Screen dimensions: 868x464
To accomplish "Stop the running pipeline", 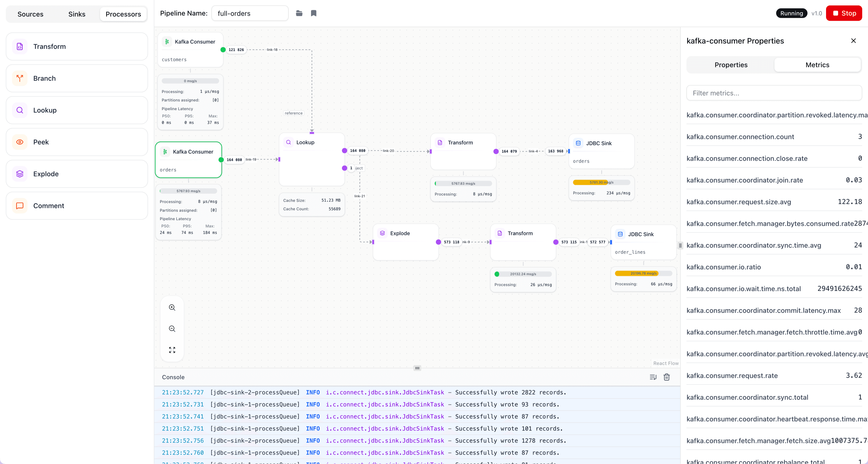I will [844, 13].
